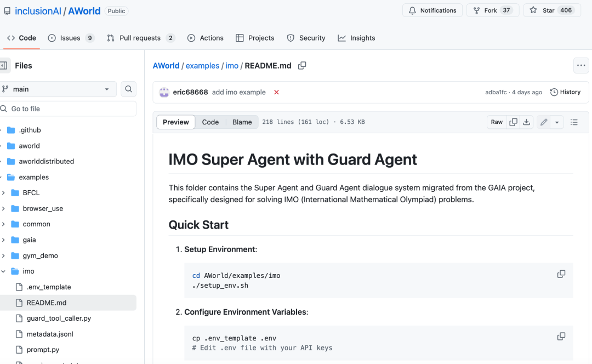
Task: Open prompt.py file
Action: click(x=43, y=350)
